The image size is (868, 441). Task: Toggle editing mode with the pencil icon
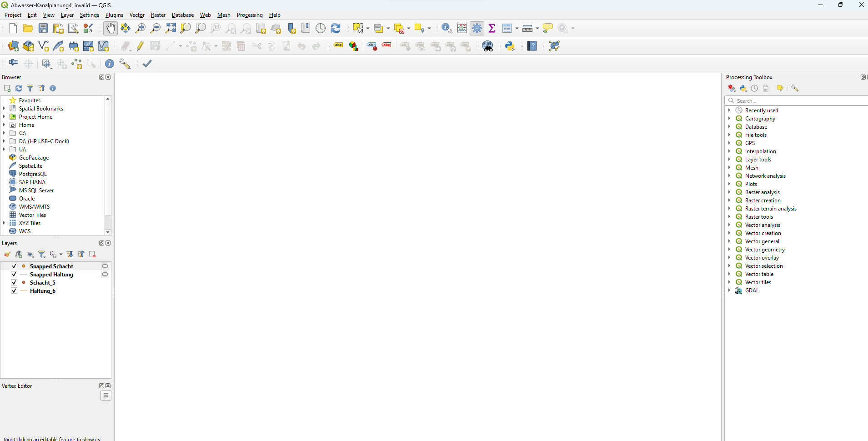tap(140, 46)
